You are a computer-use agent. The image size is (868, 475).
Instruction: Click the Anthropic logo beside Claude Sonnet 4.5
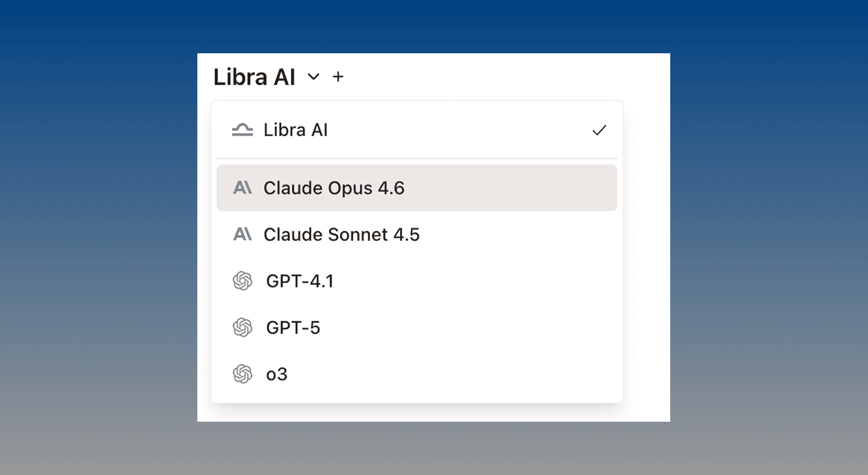[242, 234]
